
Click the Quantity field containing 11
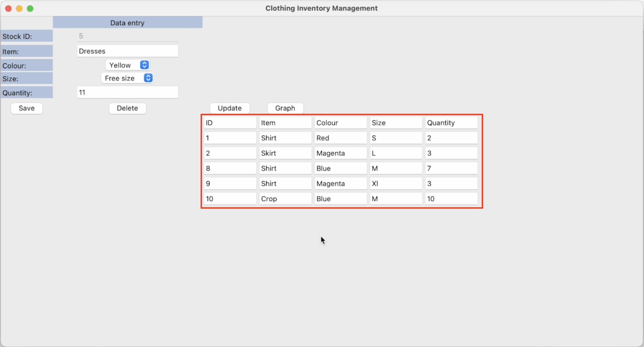(x=127, y=92)
